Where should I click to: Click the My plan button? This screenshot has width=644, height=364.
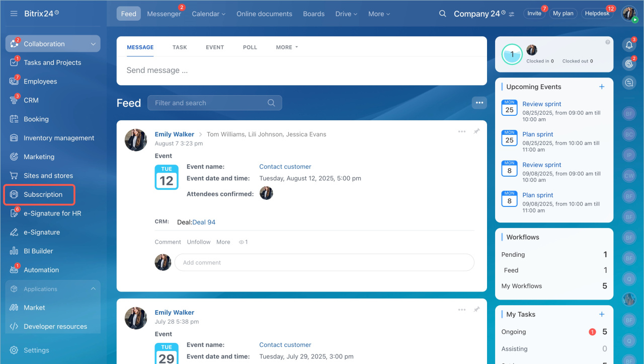(x=563, y=14)
